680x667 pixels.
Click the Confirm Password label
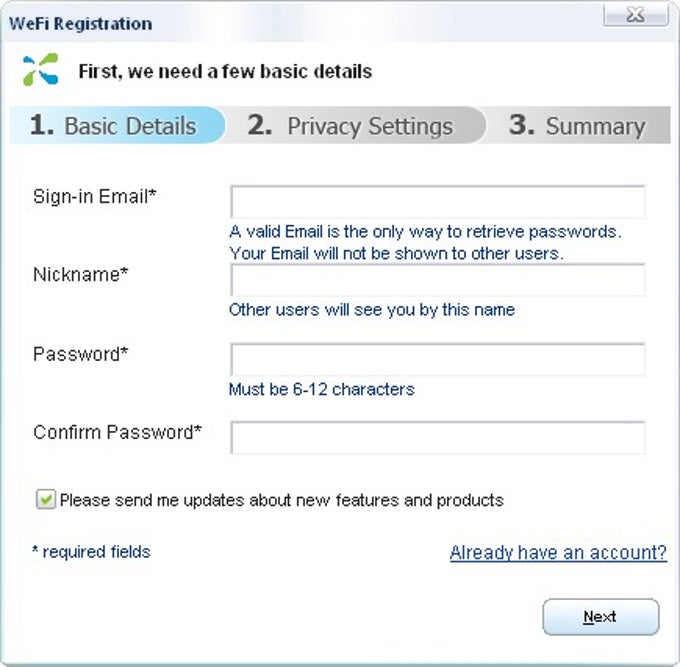coord(118,432)
